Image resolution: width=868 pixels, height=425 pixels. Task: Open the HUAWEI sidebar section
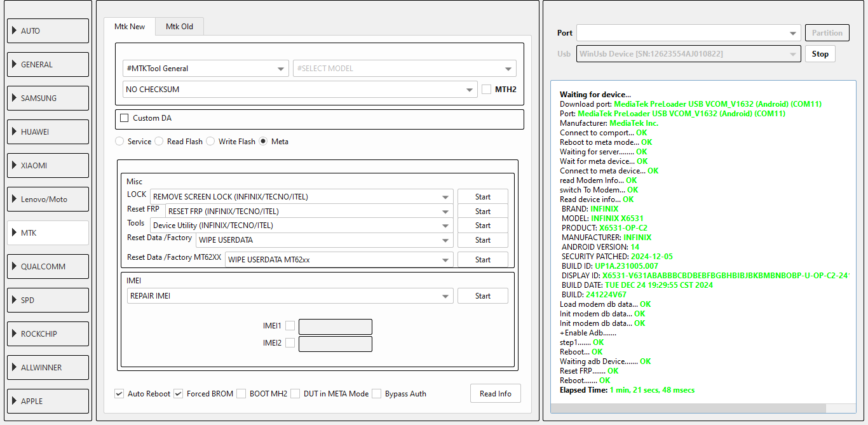click(48, 132)
